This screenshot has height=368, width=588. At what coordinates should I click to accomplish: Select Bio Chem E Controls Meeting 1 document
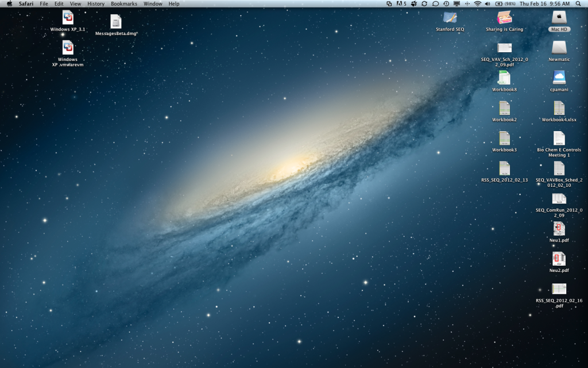tap(559, 138)
